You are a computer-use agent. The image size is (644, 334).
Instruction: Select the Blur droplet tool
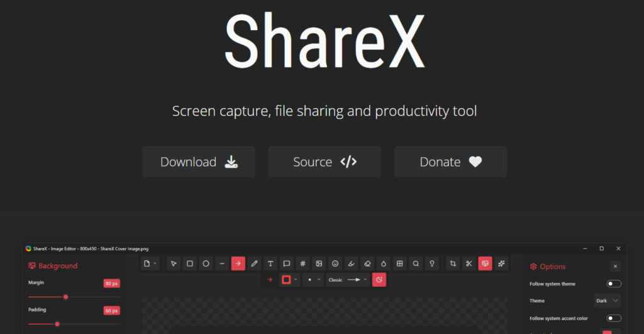tap(384, 264)
